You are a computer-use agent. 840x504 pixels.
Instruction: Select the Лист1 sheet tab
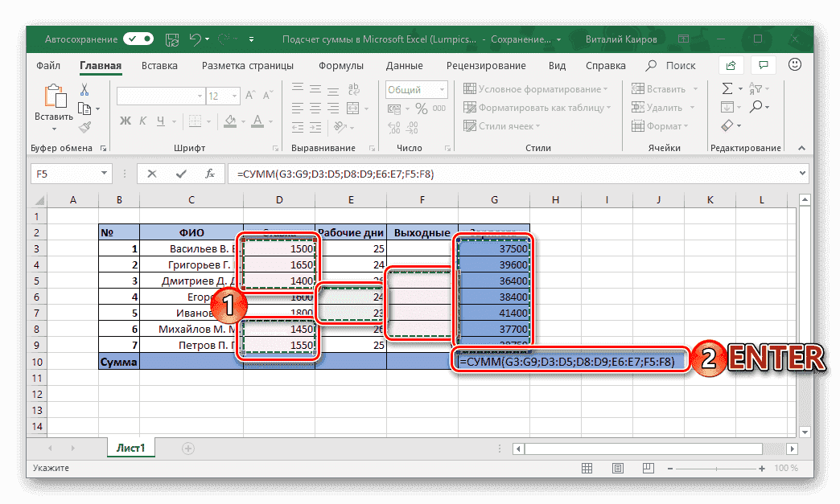coord(130,448)
